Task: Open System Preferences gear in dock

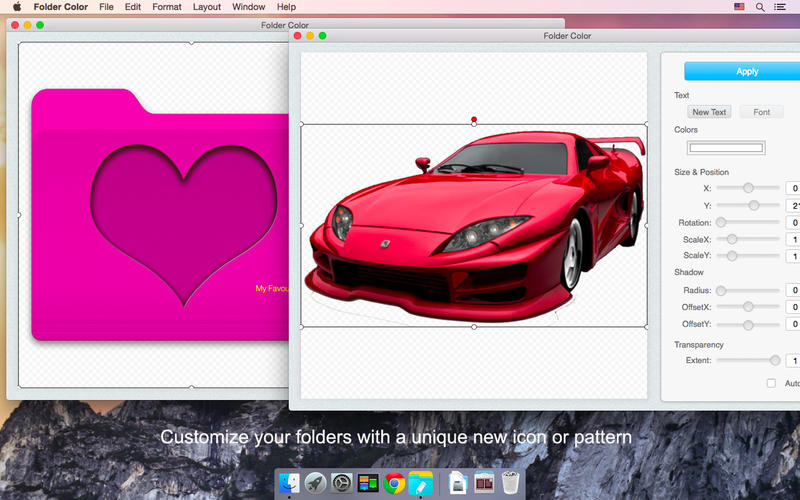Action: click(x=341, y=482)
